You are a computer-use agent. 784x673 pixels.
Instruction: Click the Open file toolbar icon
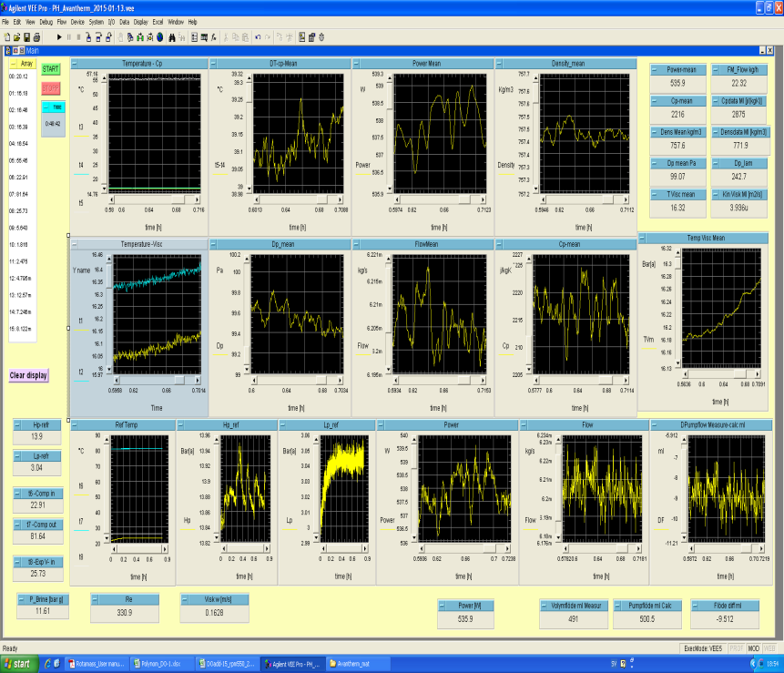click(17, 37)
